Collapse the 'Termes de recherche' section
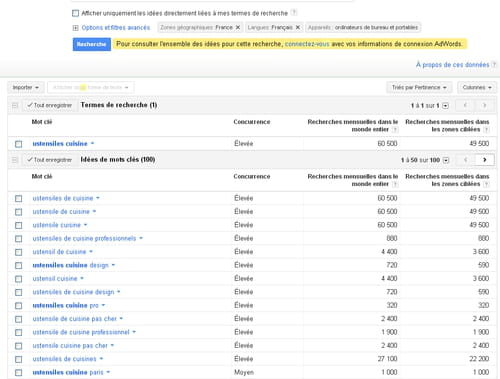The image size is (500, 379). coord(15,105)
